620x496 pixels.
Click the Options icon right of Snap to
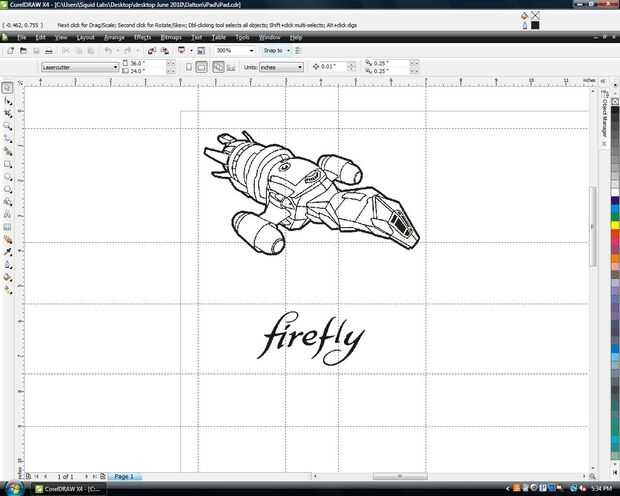(x=298, y=51)
